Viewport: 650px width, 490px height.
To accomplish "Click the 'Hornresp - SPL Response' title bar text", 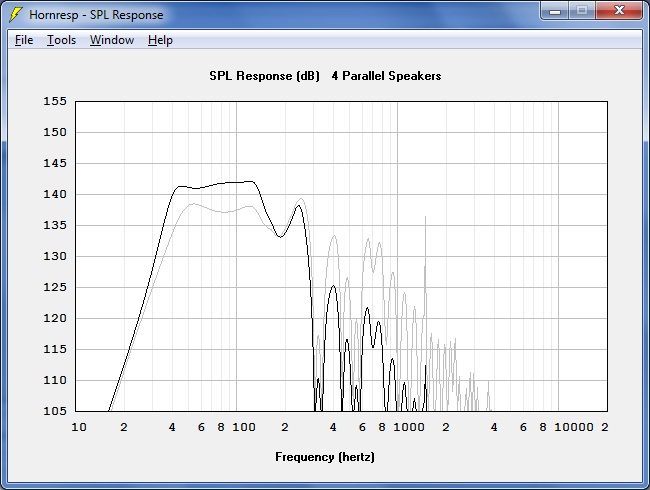I will [96, 15].
